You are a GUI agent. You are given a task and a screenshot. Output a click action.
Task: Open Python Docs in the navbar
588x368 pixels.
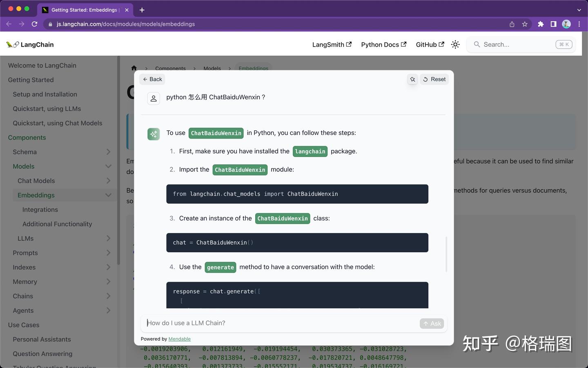click(x=383, y=45)
